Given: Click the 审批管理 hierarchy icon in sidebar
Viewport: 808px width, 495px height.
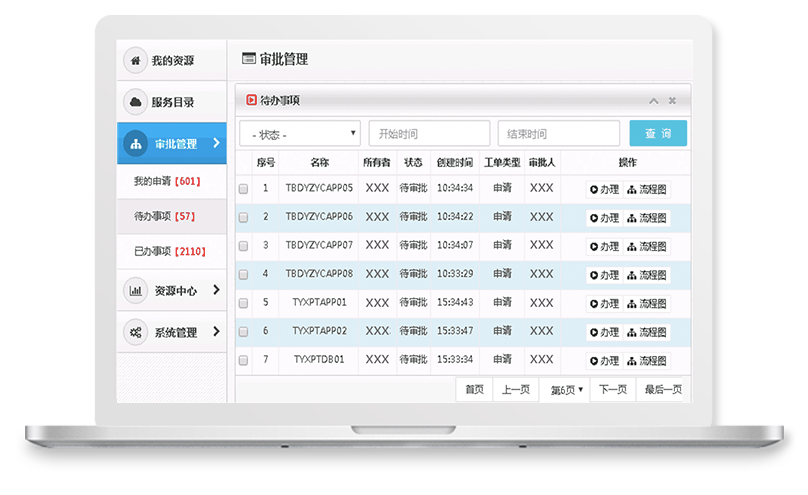Looking at the screenshot, I should [135, 144].
